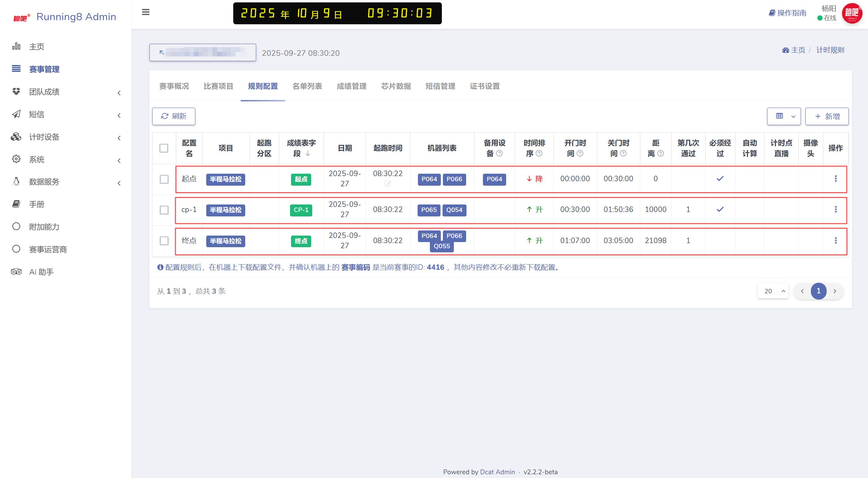Click the 新增 button
The height and width of the screenshot is (478, 868).
[x=827, y=116]
